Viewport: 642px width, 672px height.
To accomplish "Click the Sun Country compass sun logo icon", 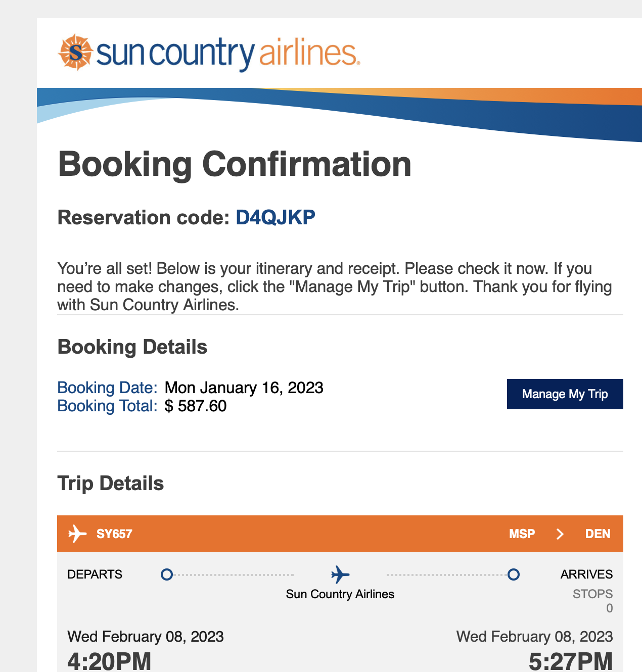I will pyautogui.click(x=75, y=52).
